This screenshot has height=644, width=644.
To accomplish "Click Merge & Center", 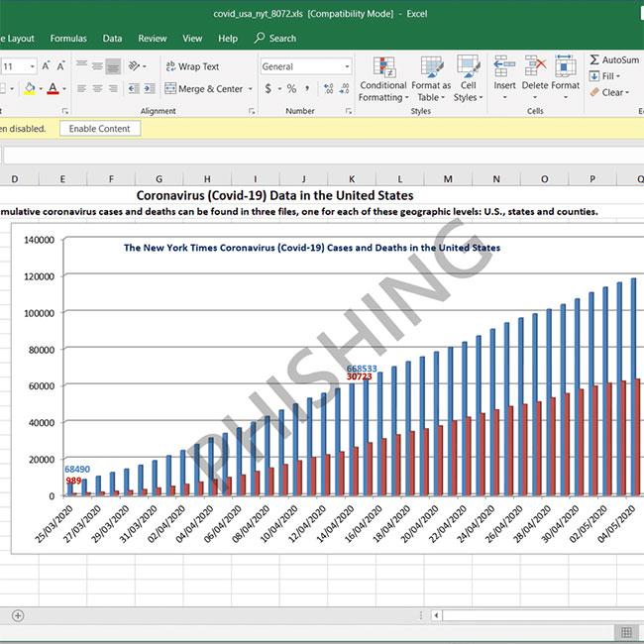I will (204, 89).
